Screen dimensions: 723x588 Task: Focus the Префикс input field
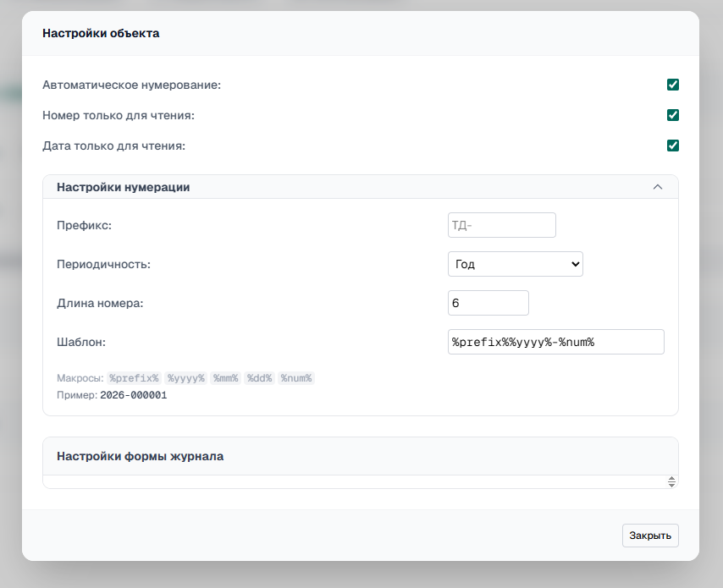coord(502,225)
